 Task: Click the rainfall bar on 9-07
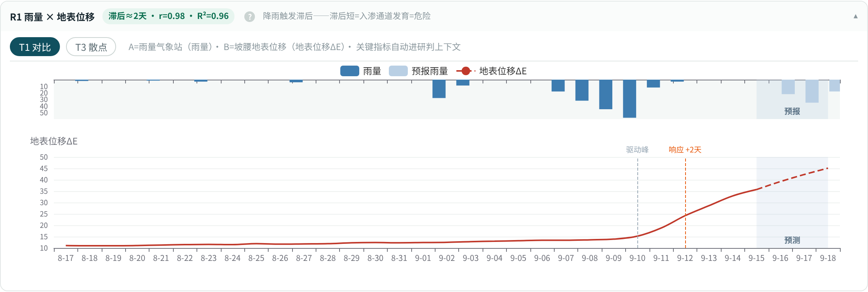click(x=558, y=86)
